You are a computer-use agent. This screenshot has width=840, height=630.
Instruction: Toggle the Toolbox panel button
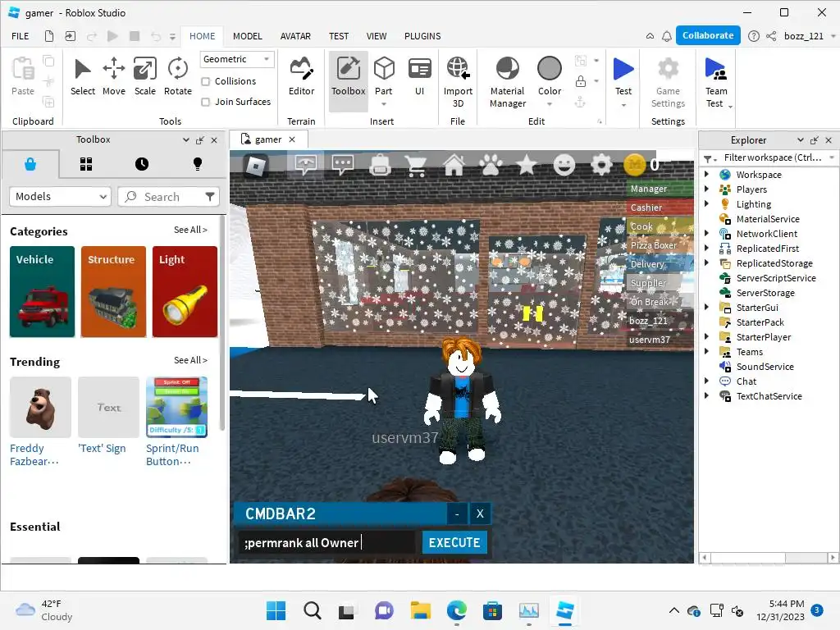click(x=348, y=81)
